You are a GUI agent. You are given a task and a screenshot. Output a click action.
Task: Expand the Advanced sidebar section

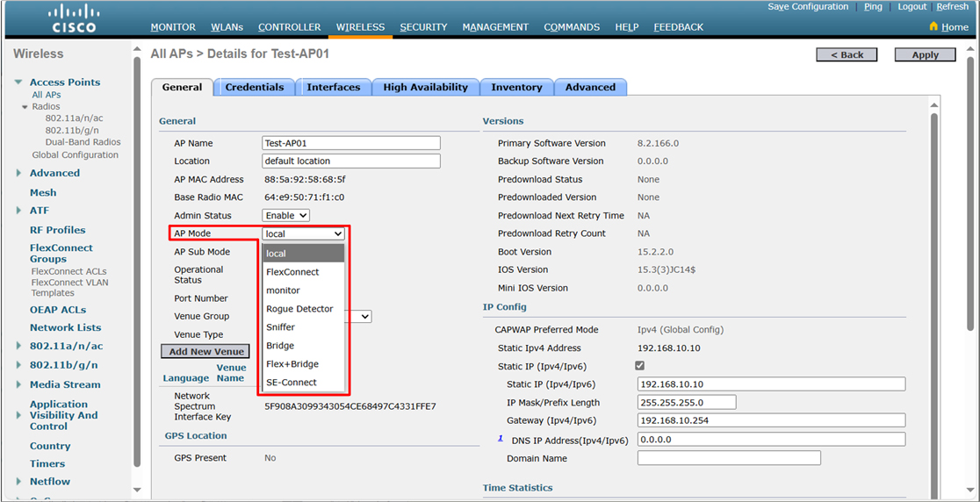pos(18,173)
